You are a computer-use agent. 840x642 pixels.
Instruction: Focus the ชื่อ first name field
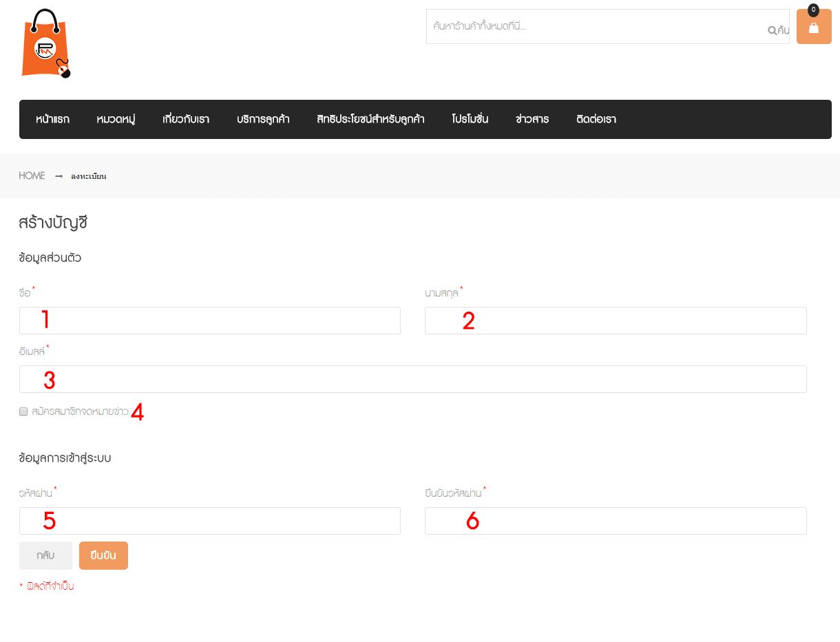click(210, 321)
